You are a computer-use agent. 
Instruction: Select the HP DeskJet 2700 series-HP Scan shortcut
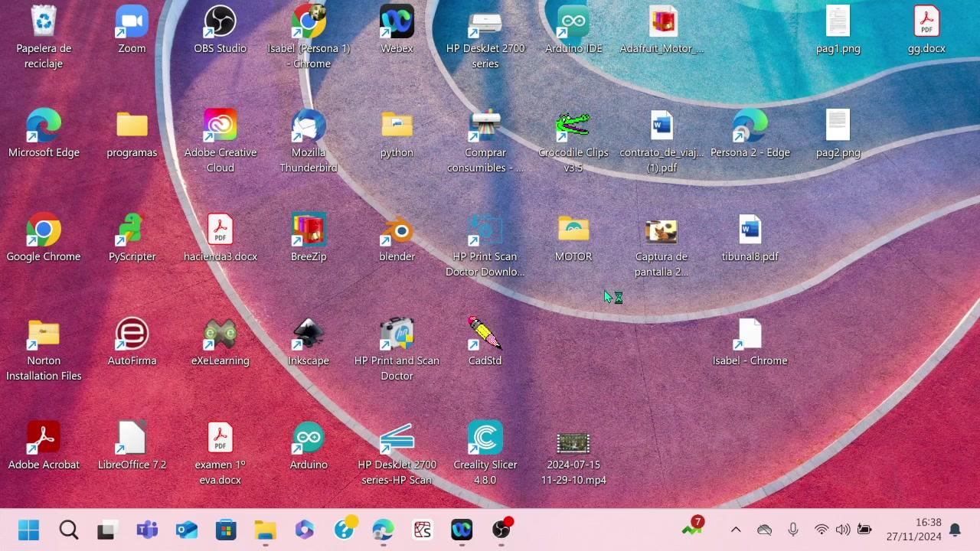point(397,454)
